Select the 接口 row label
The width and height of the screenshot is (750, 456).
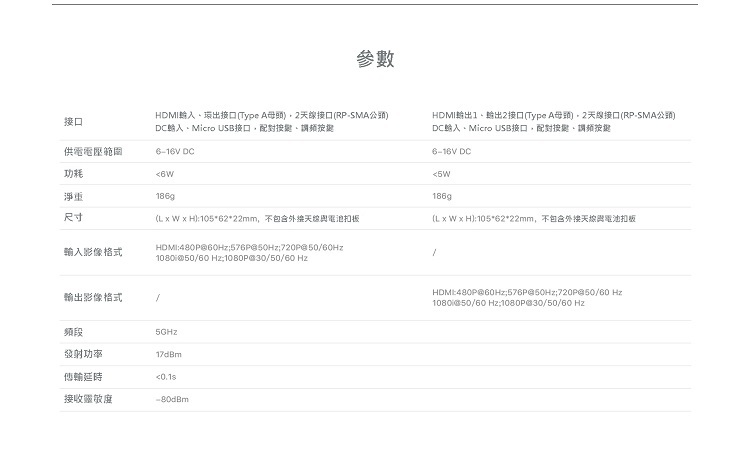pyautogui.click(x=73, y=122)
